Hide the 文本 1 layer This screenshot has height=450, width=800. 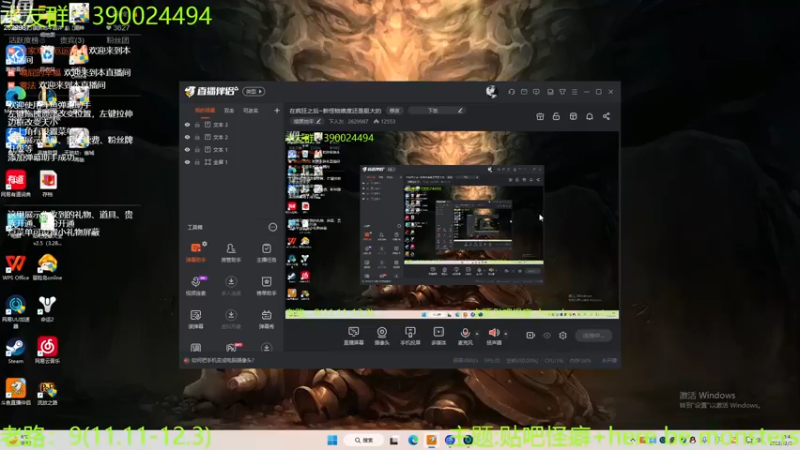187,149
